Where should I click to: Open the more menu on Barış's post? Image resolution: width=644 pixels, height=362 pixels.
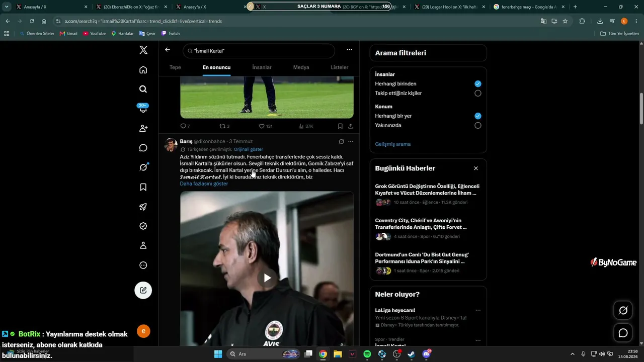351,142
